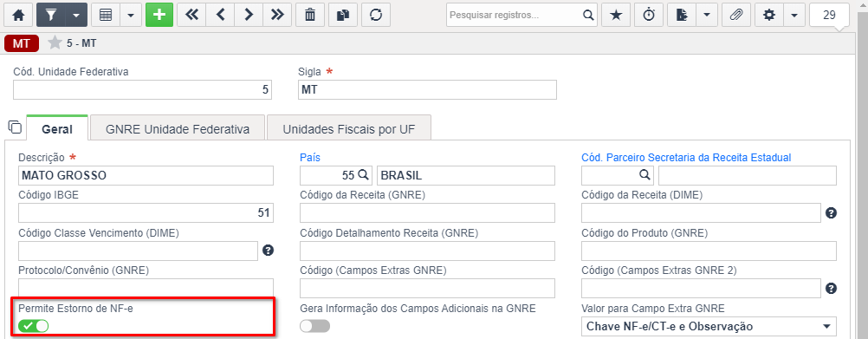Open the stopwatch timer button
This screenshot has width=868, height=339.
coord(648,15)
